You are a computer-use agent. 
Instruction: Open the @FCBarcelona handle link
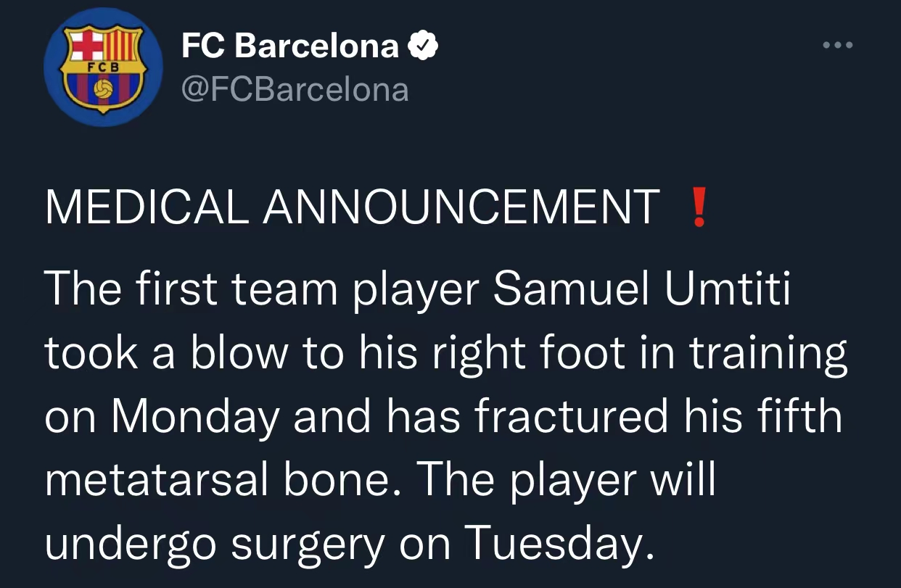[295, 90]
